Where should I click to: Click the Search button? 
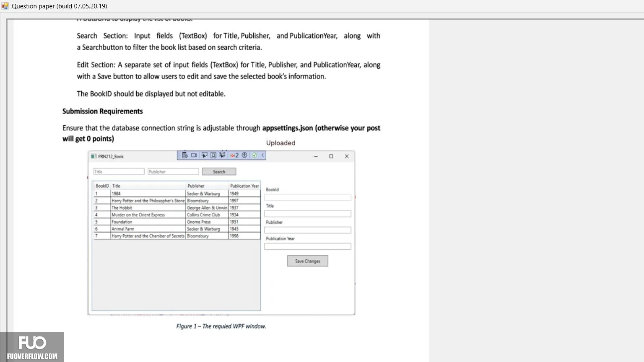coord(219,172)
